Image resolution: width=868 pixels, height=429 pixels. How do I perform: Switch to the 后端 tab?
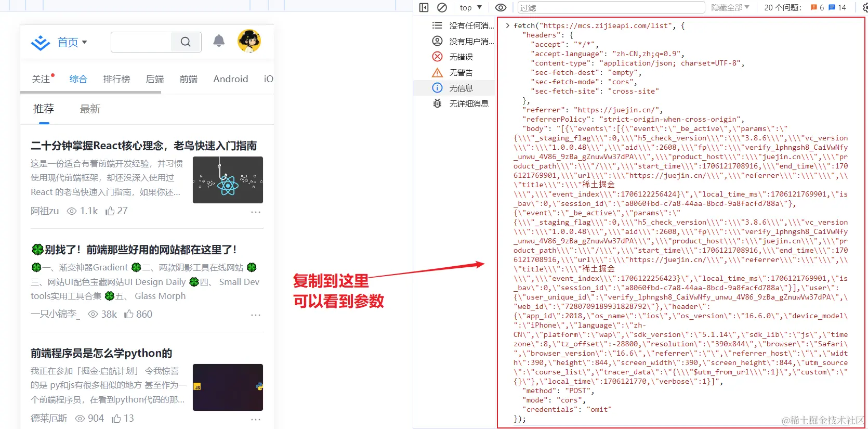coord(155,79)
